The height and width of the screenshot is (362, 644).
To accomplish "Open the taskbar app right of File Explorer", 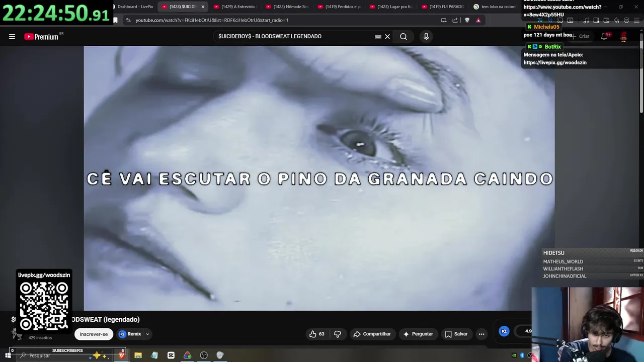I will (154, 355).
